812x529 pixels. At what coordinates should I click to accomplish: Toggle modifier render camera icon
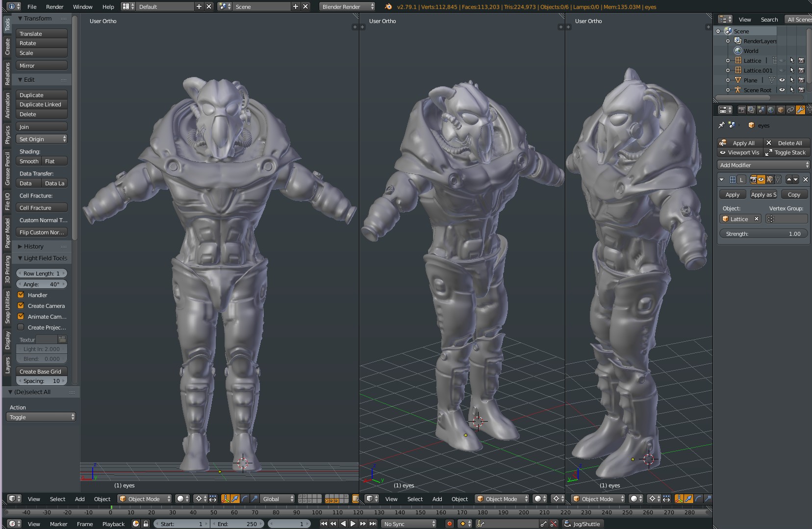(753, 179)
